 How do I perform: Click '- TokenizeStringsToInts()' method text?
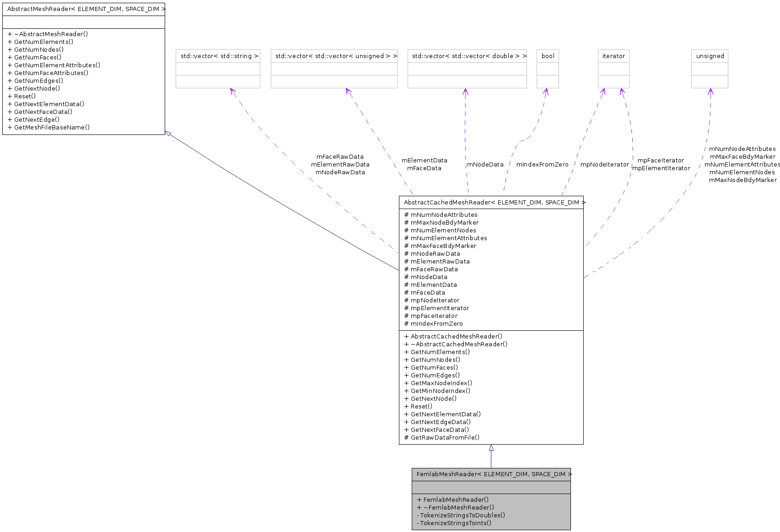(x=454, y=523)
